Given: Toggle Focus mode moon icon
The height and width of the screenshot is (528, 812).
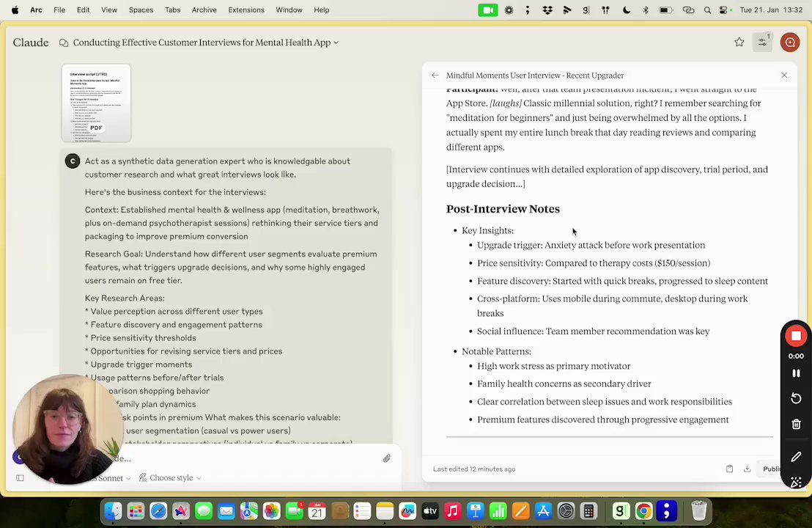Looking at the screenshot, I should [x=626, y=10].
